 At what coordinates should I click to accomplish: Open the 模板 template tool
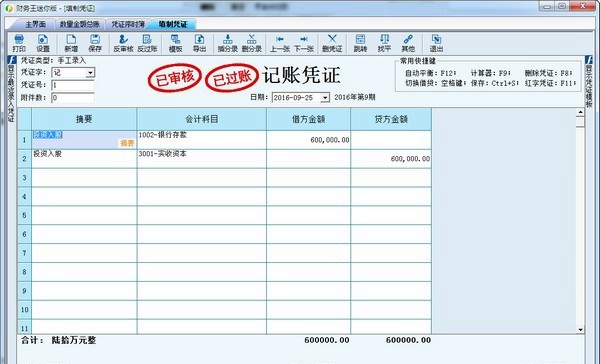[176, 43]
